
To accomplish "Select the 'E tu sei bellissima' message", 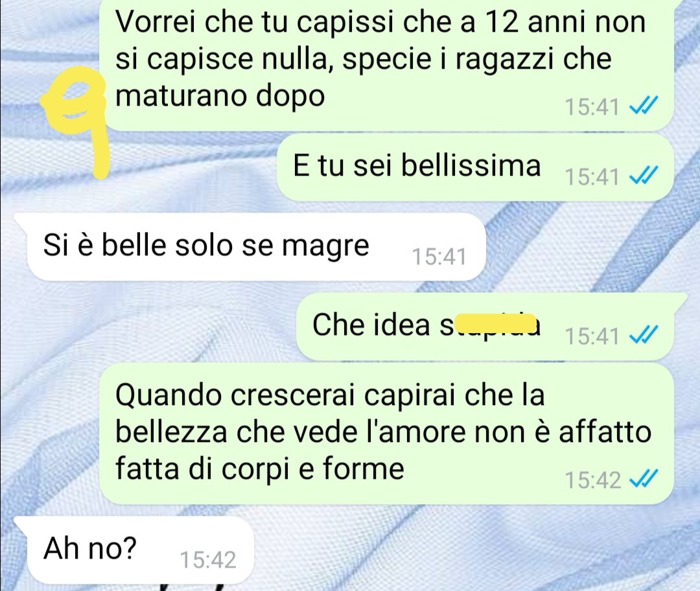I will [x=475, y=168].
